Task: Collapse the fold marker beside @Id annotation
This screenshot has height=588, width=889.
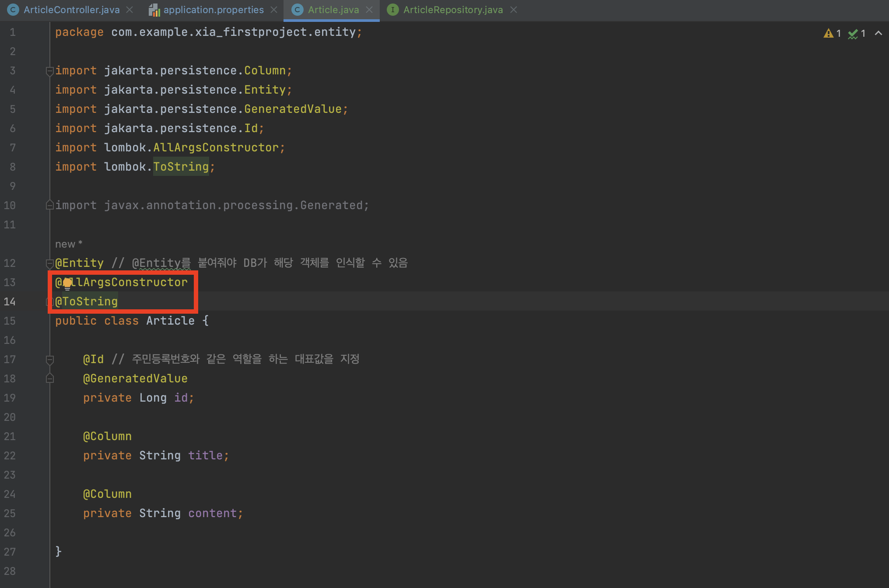Action: (x=49, y=359)
